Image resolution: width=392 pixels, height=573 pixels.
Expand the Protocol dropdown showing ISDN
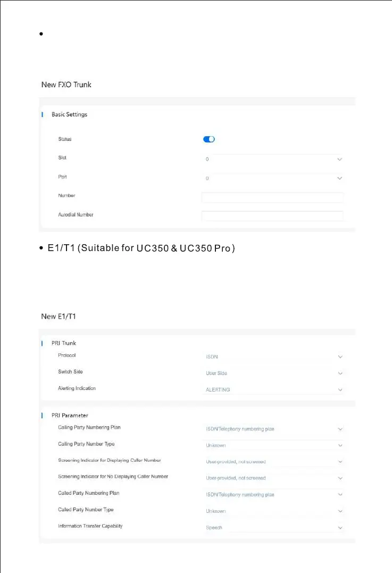[x=272, y=357]
